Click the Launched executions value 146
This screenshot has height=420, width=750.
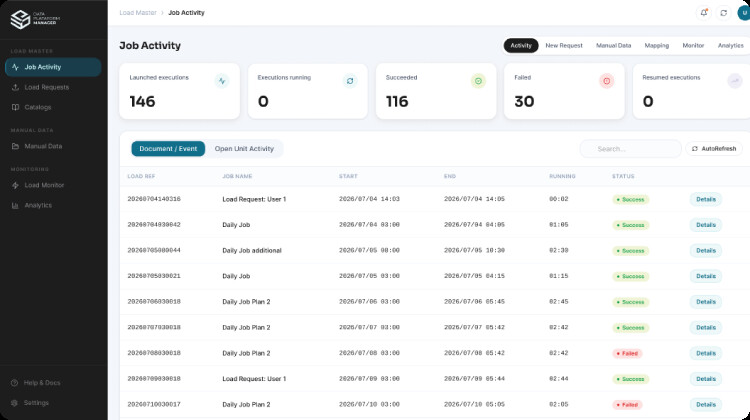coord(142,101)
